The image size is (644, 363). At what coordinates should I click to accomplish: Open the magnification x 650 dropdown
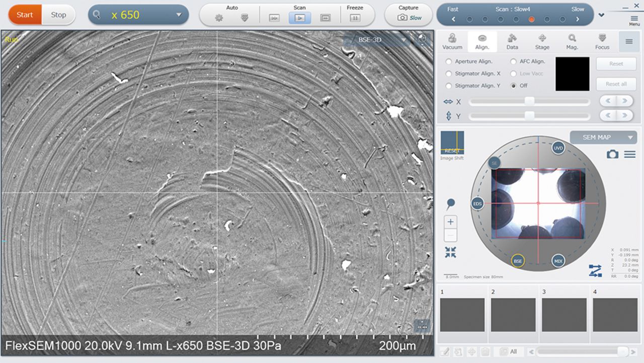pyautogui.click(x=138, y=15)
